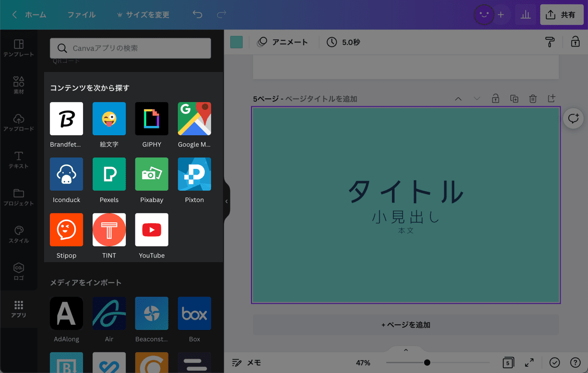Open the Notes panel in the status bar
The width and height of the screenshot is (588, 373).
click(x=246, y=363)
